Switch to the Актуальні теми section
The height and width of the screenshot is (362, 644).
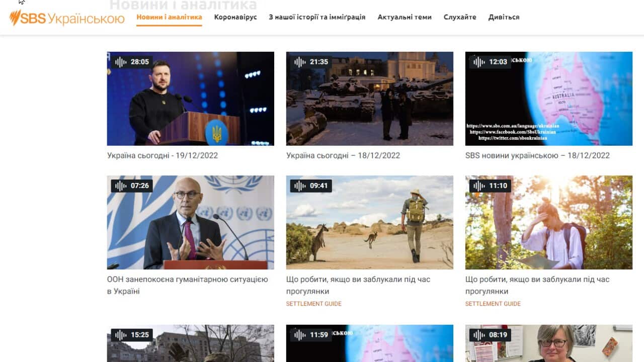click(x=405, y=17)
